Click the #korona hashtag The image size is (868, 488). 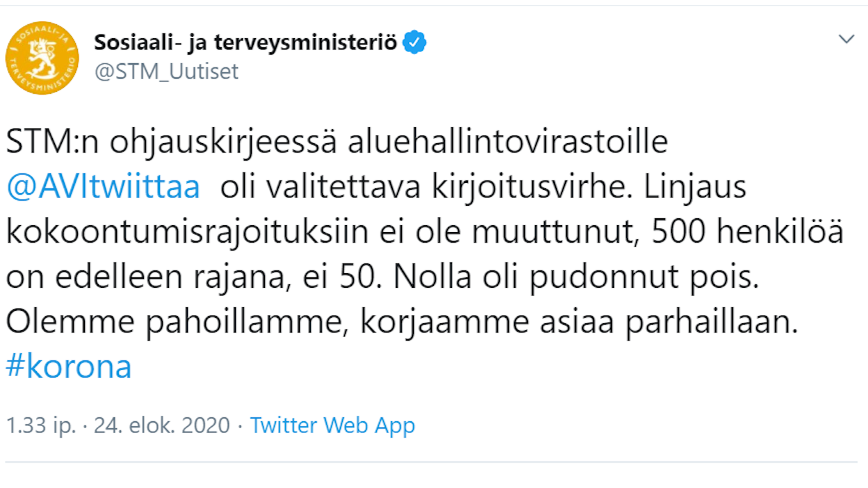[67, 366]
